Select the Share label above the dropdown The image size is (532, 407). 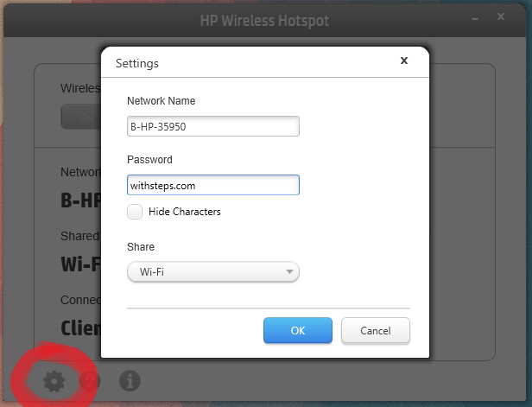click(141, 247)
